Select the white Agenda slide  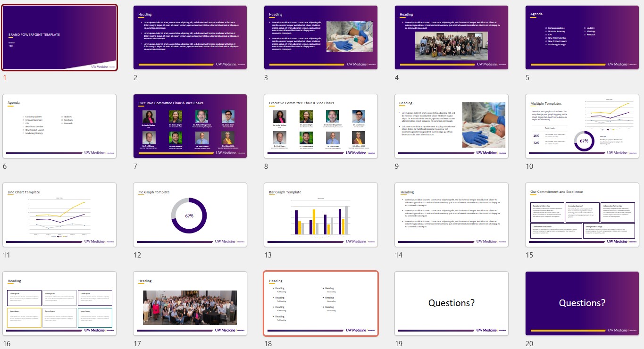pyautogui.click(x=59, y=125)
